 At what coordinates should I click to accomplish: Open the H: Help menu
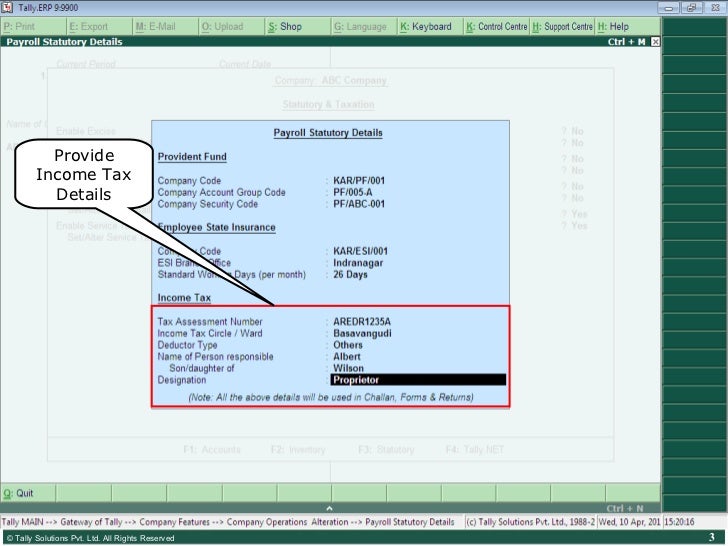click(628, 27)
